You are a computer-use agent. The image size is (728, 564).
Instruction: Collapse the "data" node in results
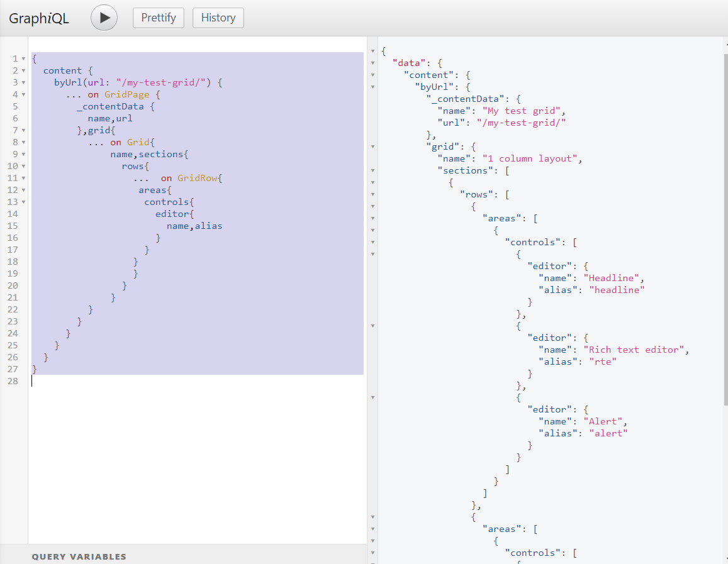[373, 63]
